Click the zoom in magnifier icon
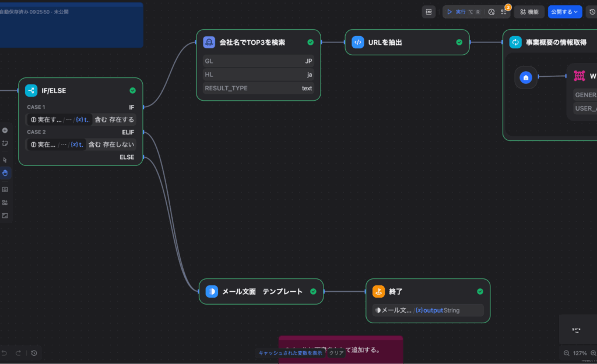 [594, 353]
